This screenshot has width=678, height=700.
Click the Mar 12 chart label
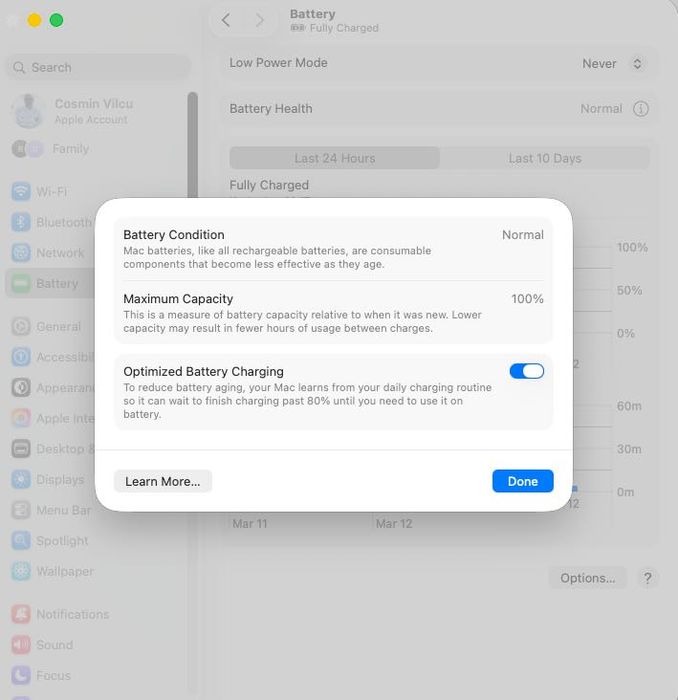(394, 524)
